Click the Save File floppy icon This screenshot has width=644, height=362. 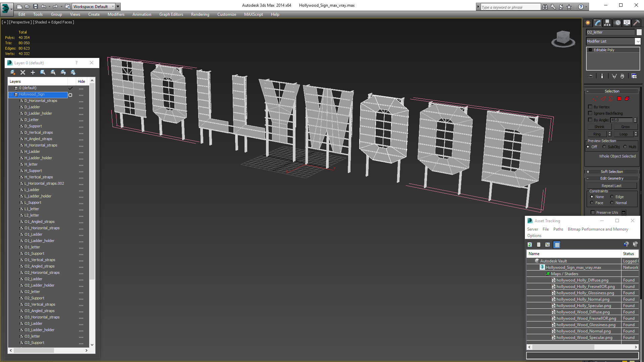point(35,6)
